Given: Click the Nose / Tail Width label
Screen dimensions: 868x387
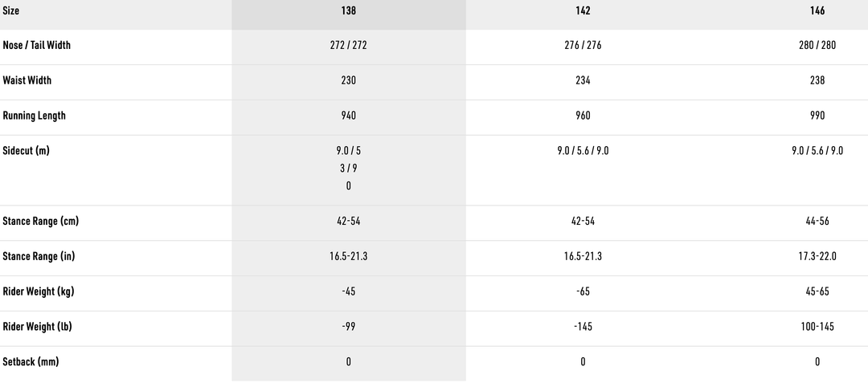Looking at the screenshot, I should coord(36,46).
